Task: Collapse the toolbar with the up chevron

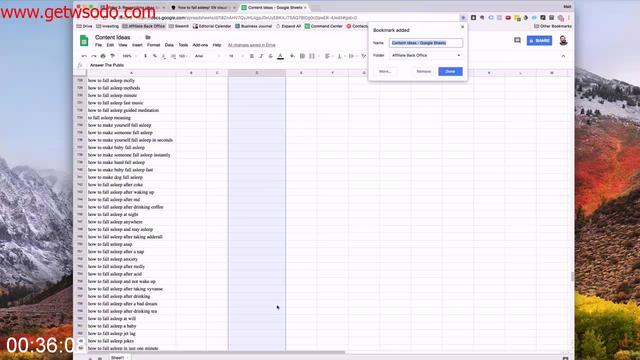Action: click(563, 56)
